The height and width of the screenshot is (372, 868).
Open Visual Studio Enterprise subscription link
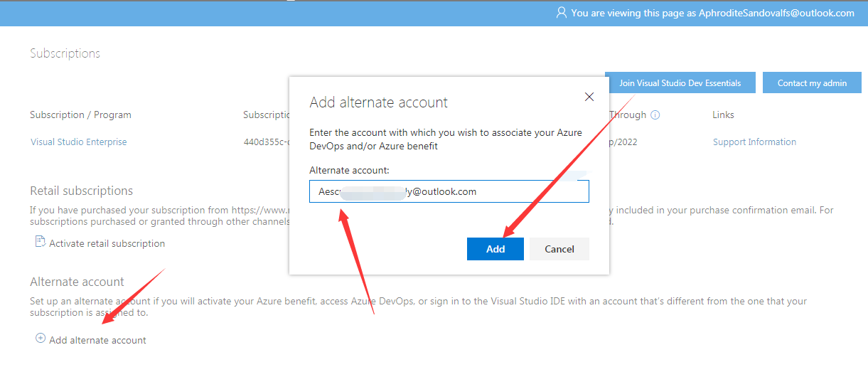click(x=79, y=142)
